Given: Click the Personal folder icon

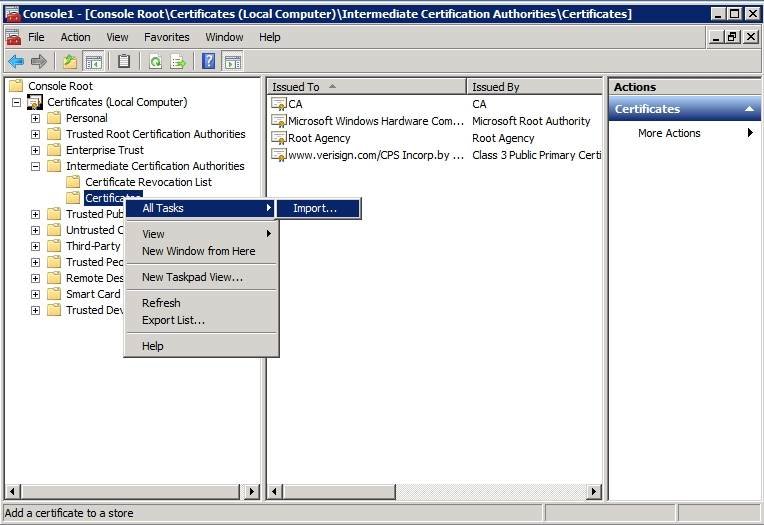Looking at the screenshot, I should tap(54, 118).
